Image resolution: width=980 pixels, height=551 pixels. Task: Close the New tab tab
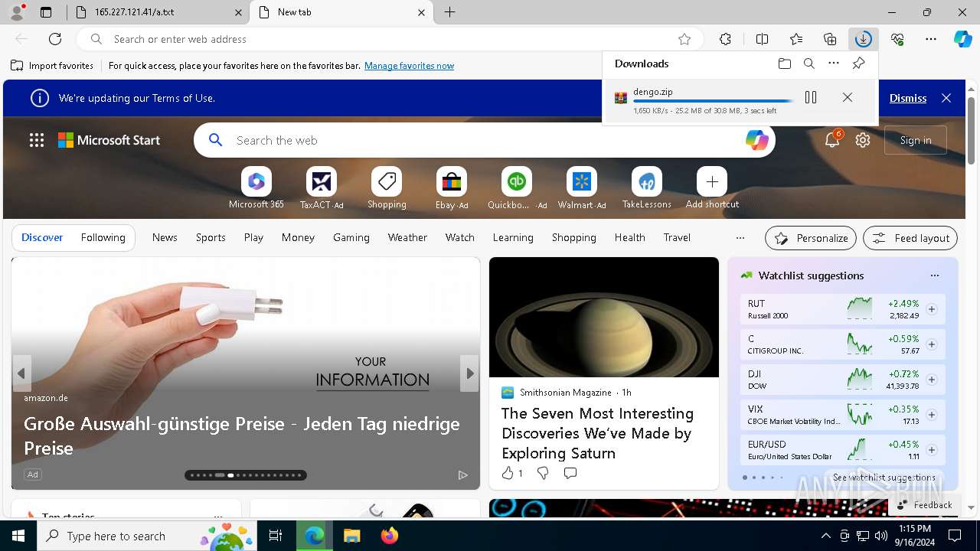(421, 12)
